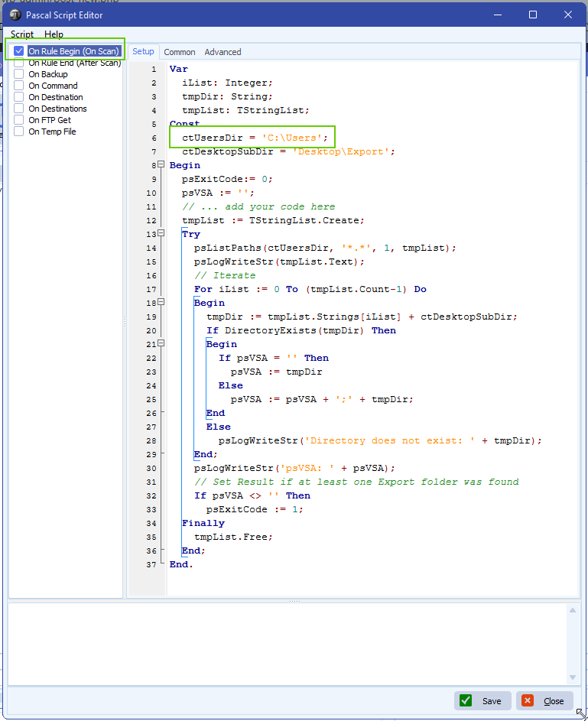Click the 'psVSA: ' string on line 30
The width and height of the screenshot is (588, 721).
(x=307, y=468)
